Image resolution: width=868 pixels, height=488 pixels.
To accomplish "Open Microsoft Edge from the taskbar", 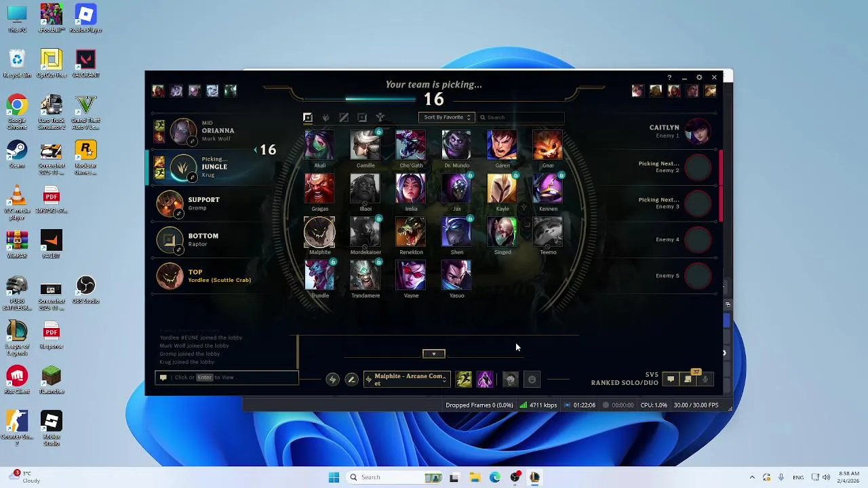I will [495, 477].
